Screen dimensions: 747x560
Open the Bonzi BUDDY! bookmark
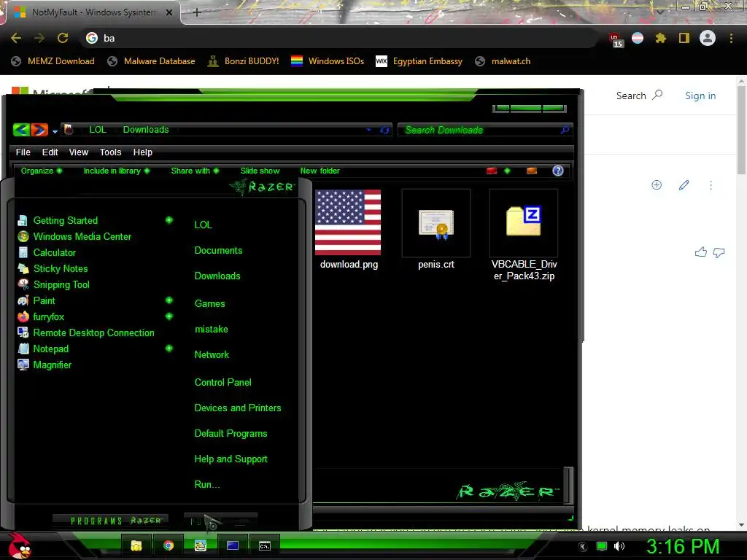[x=244, y=61]
